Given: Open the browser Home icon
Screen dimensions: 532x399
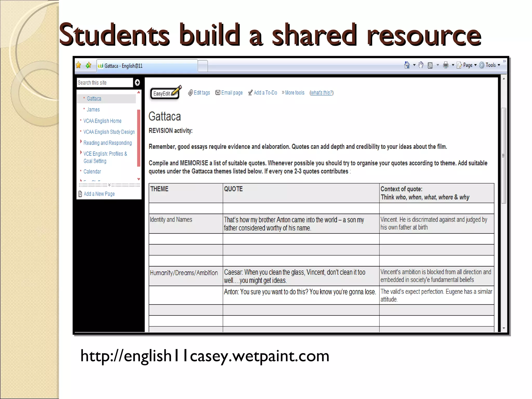Looking at the screenshot, I should (407, 65).
